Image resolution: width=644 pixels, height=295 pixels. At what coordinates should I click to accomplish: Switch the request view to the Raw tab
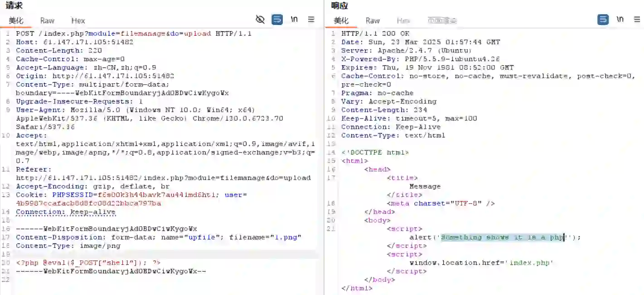click(x=47, y=20)
